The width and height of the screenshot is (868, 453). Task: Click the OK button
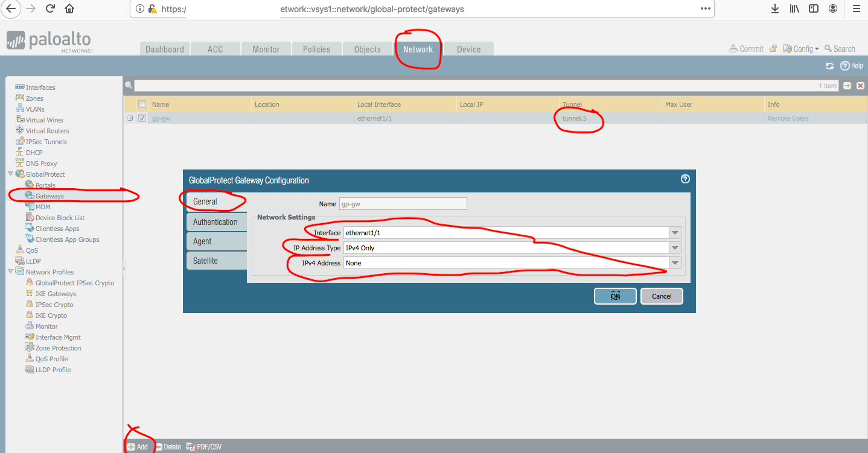(x=615, y=296)
